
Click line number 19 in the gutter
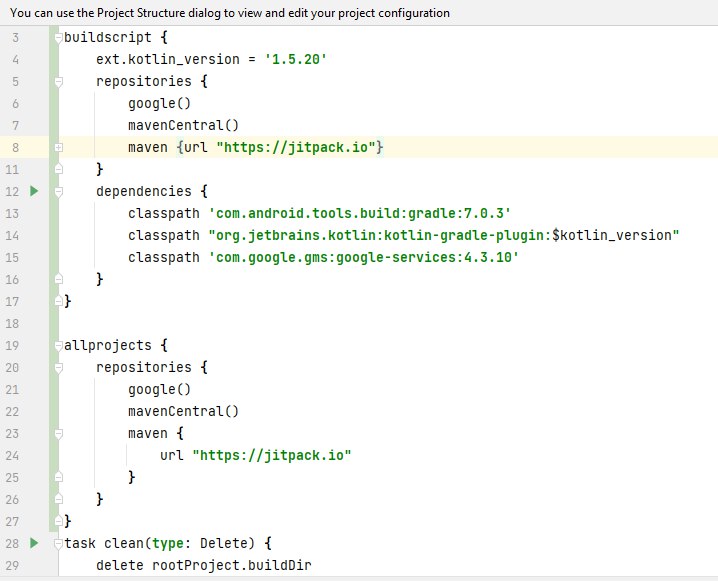tap(12, 346)
